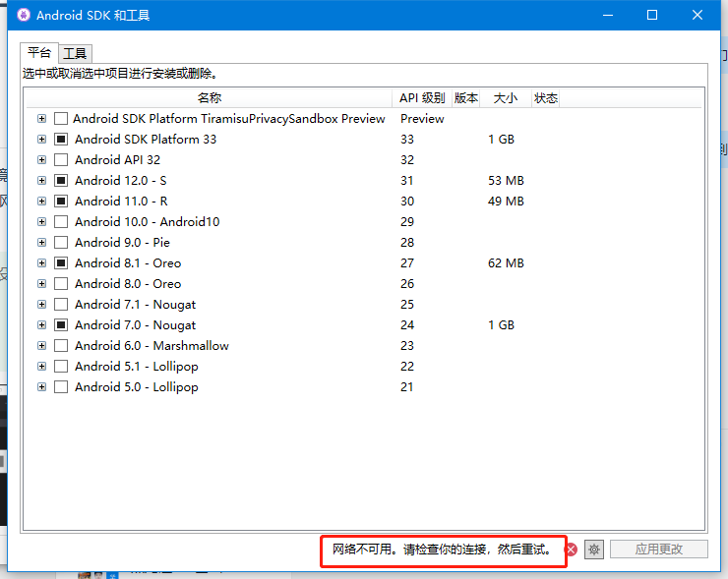Select the Android 9.0 - Pie row

coord(121,242)
